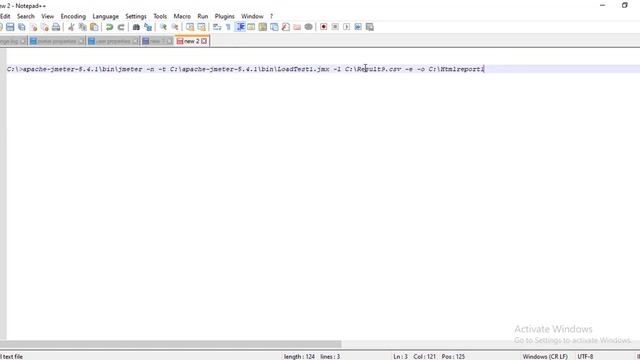This screenshot has width=640, height=360.
Task: Open the Settings menu
Action: (136, 16)
